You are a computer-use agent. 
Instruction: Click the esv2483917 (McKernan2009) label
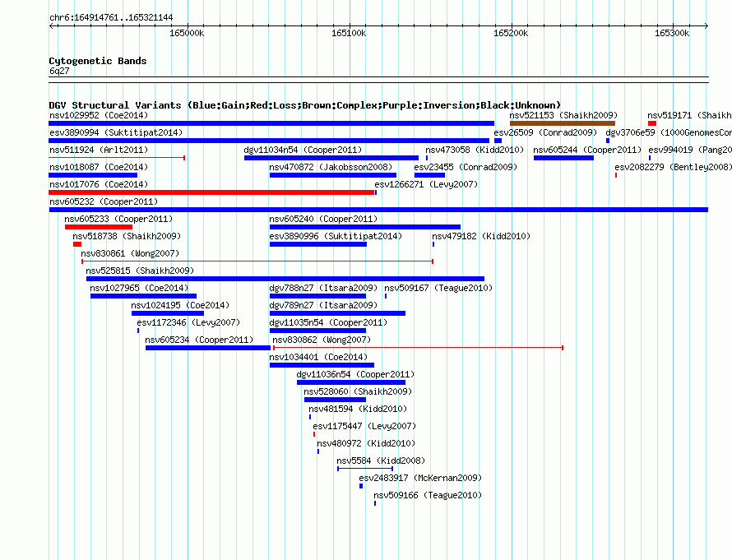point(420,478)
